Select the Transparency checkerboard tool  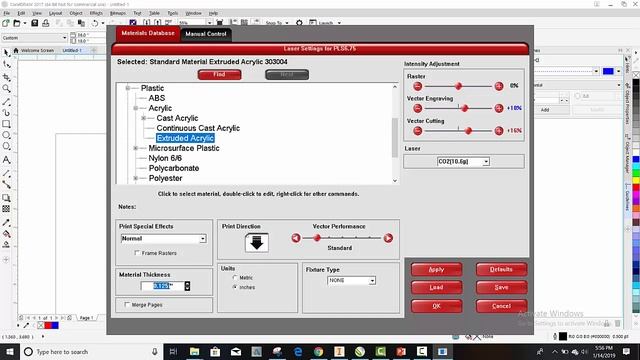tap(6, 209)
